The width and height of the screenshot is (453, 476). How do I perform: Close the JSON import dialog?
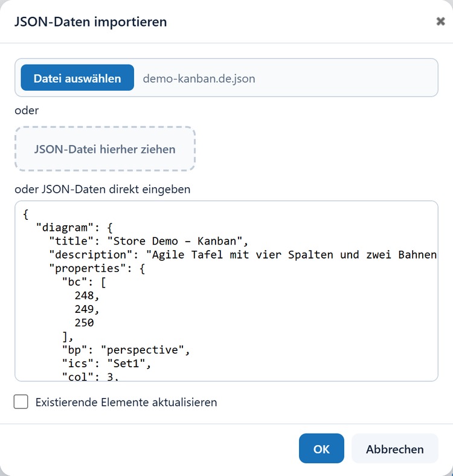[x=440, y=21]
